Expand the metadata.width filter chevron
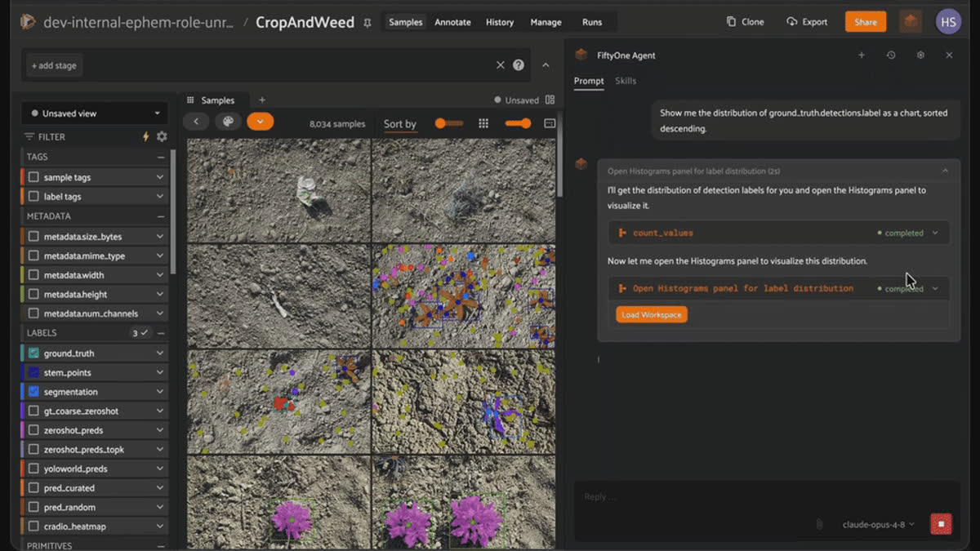Image resolution: width=980 pixels, height=551 pixels. [159, 275]
